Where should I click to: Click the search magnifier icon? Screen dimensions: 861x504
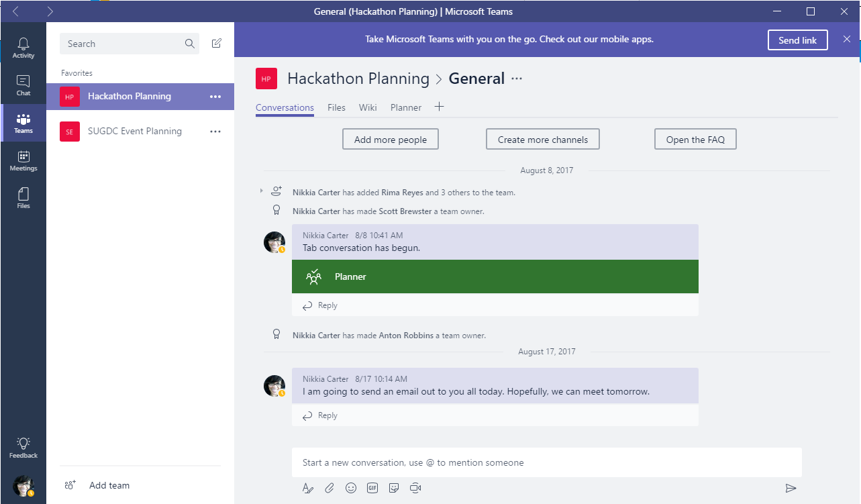pos(190,44)
